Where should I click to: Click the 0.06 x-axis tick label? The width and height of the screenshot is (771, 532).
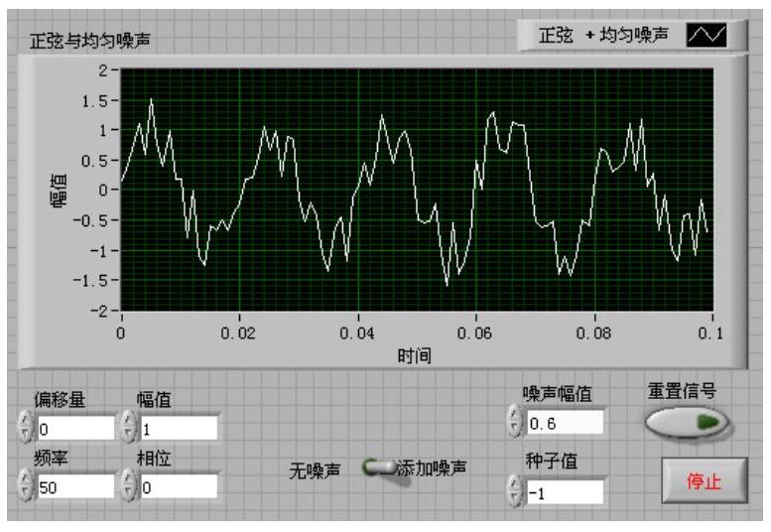click(x=474, y=333)
